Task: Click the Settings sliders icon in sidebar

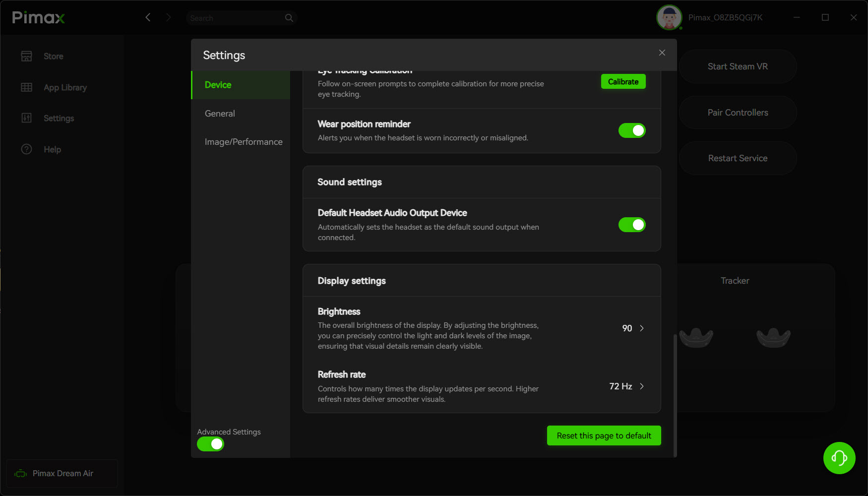Action: pyautogui.click(x=26, y=118)
